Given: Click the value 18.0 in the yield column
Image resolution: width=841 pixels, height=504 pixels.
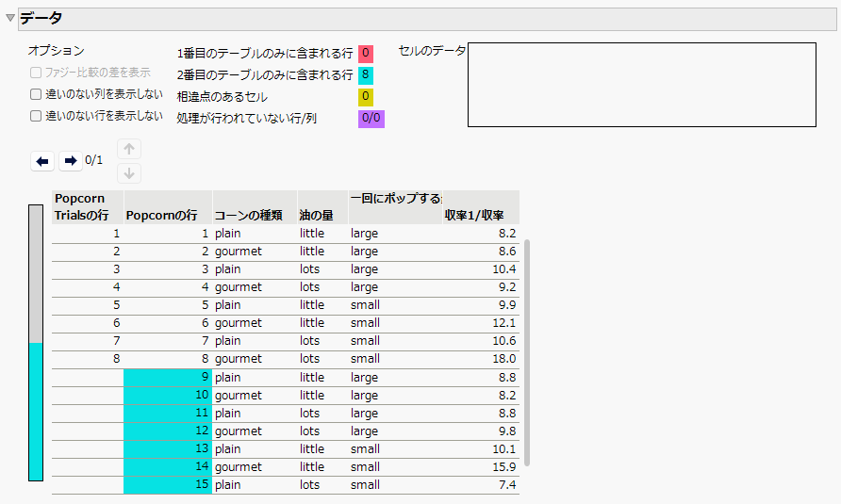Looking at the screenshot, I should pos(504,359).
